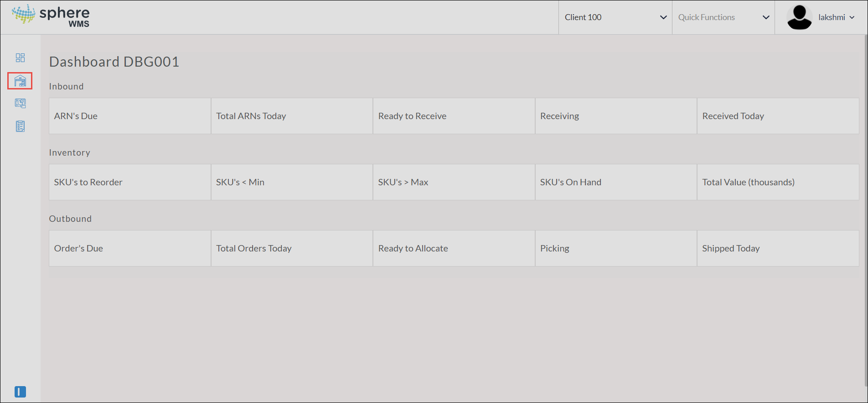Open the Ready to Receive tile
The image size is (868, 403).
point(454,116)
